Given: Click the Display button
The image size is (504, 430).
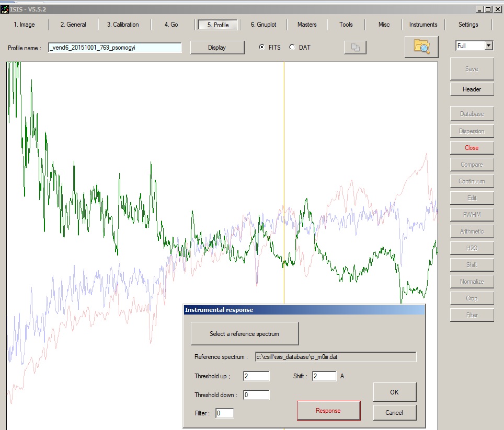Looking at the screenshot, I should pos(217,48).
